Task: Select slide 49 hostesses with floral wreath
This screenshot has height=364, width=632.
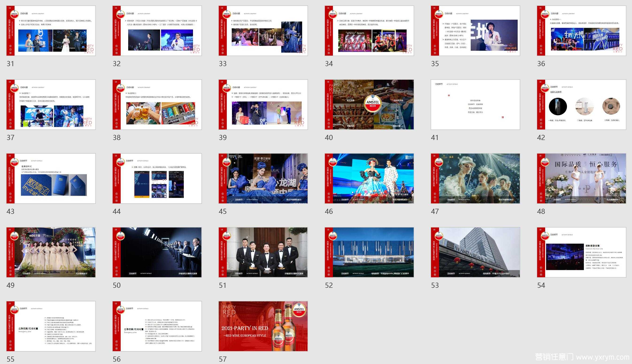Action: pyautogui.click(x=51, y=252)
